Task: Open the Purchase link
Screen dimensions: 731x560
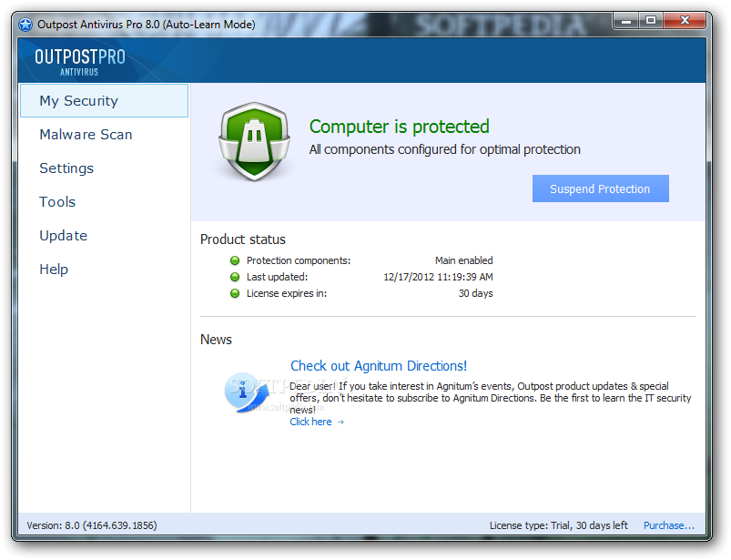Action: pos(669,525)
